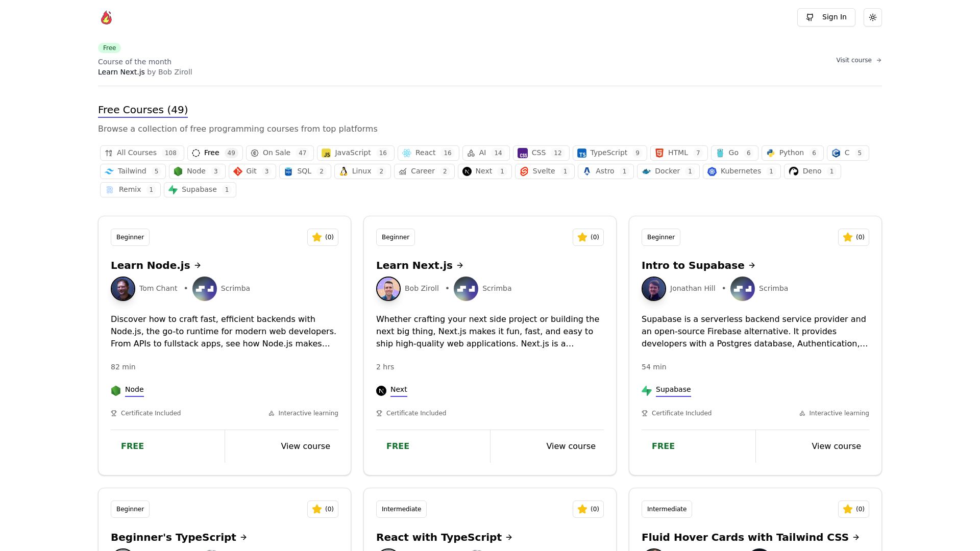Open the Learn Node.js title arrow link
Screen dimensions: 980x551
click(x=198, y=265)
